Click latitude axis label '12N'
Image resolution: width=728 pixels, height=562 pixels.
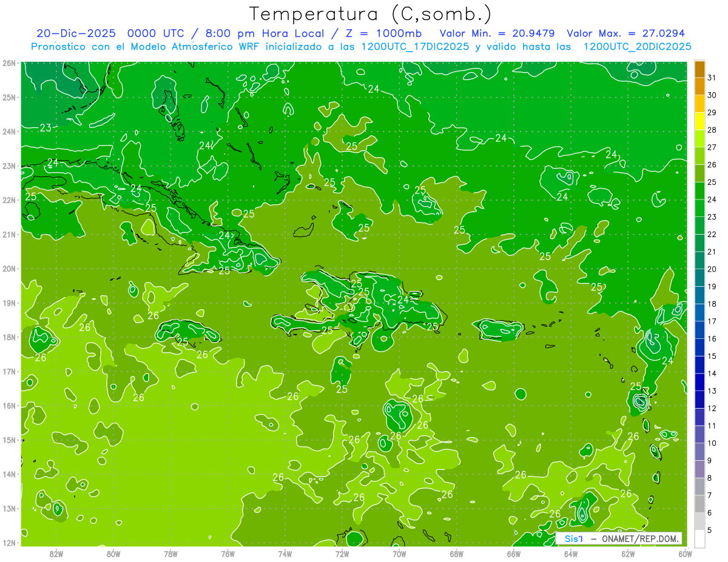9,543
